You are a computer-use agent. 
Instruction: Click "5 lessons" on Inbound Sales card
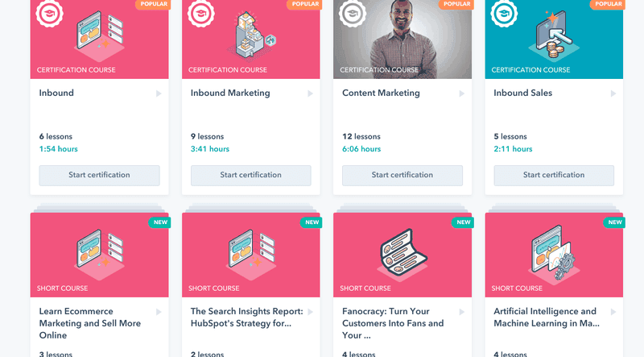pyautogui.click(x=510, y=136)
